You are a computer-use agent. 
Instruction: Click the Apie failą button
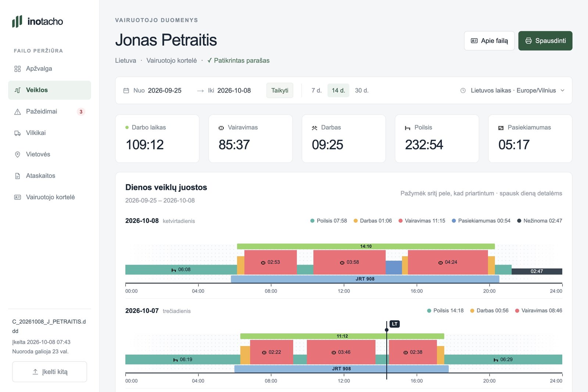[489, 41]
